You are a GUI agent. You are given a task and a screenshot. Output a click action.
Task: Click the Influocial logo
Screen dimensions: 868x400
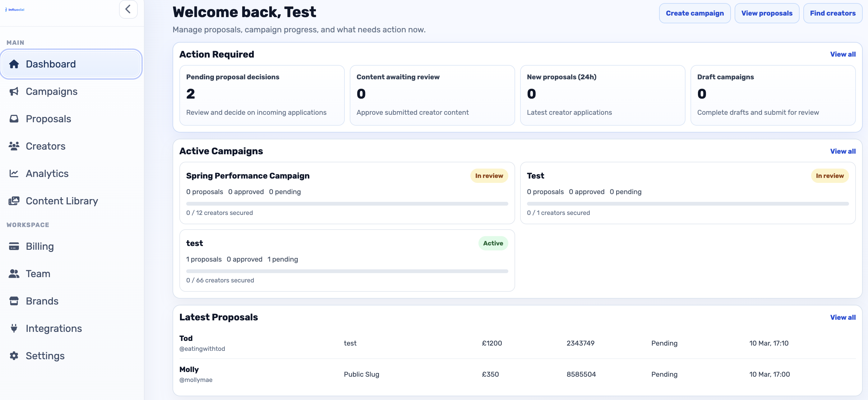[15, 9]
